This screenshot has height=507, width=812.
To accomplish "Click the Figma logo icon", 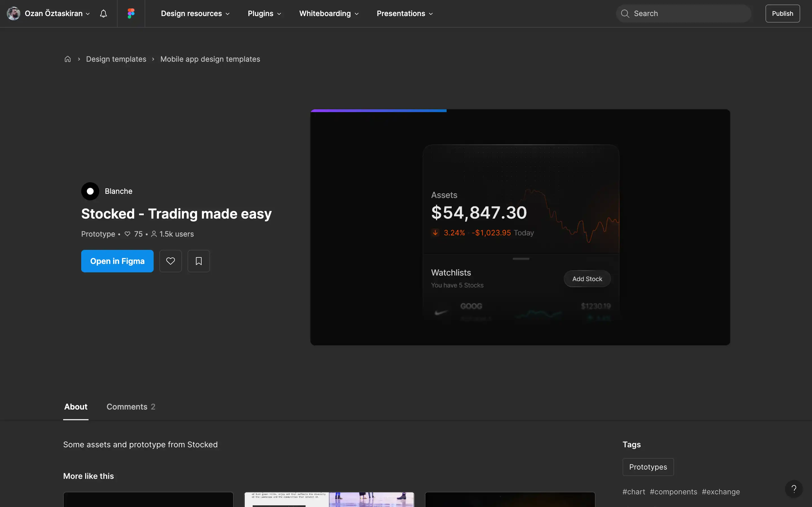I will [x=131, y=14].
